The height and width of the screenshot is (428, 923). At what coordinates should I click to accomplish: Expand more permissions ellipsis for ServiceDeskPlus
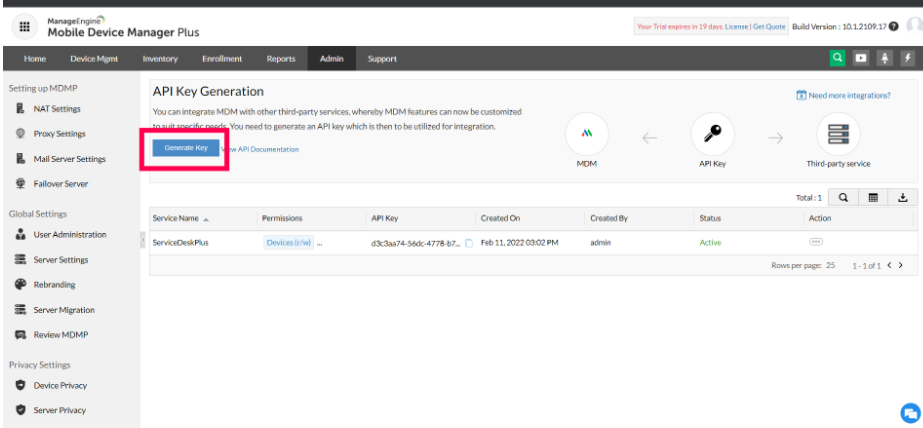pyautogui.click(x=320, y=243)
